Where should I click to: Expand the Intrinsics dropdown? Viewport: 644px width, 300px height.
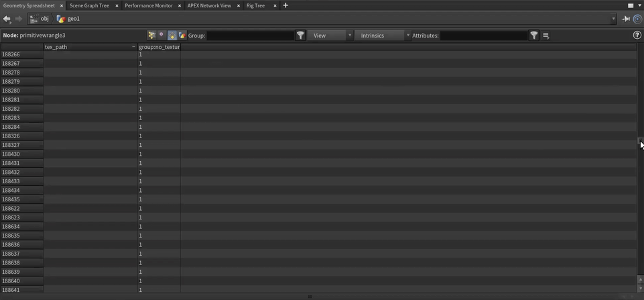[381, 36]
